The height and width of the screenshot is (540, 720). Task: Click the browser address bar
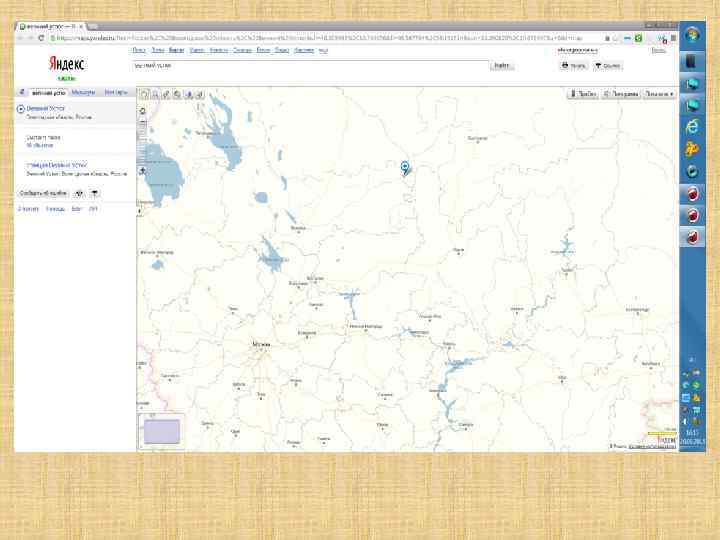pyautogui.click(x=321, y=39)
